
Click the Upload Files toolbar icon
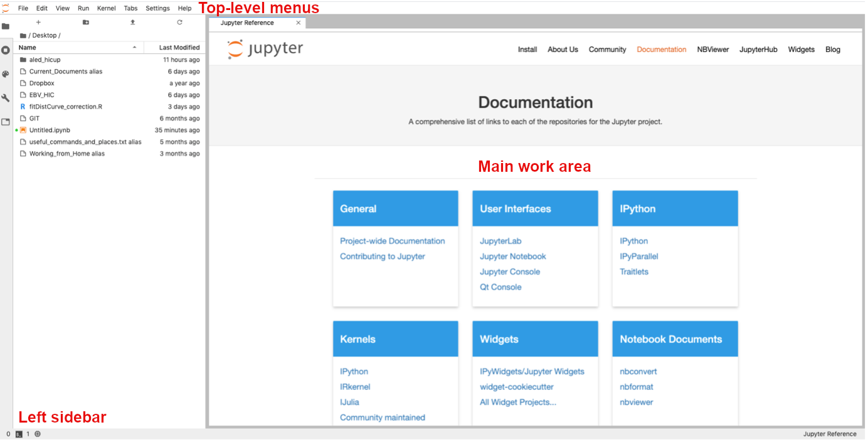132,23
